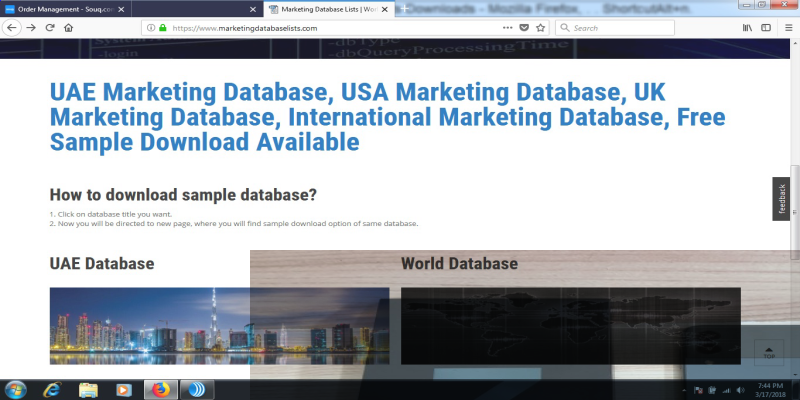
Task: Open the feedback side tab
Action: pos(782,199)
